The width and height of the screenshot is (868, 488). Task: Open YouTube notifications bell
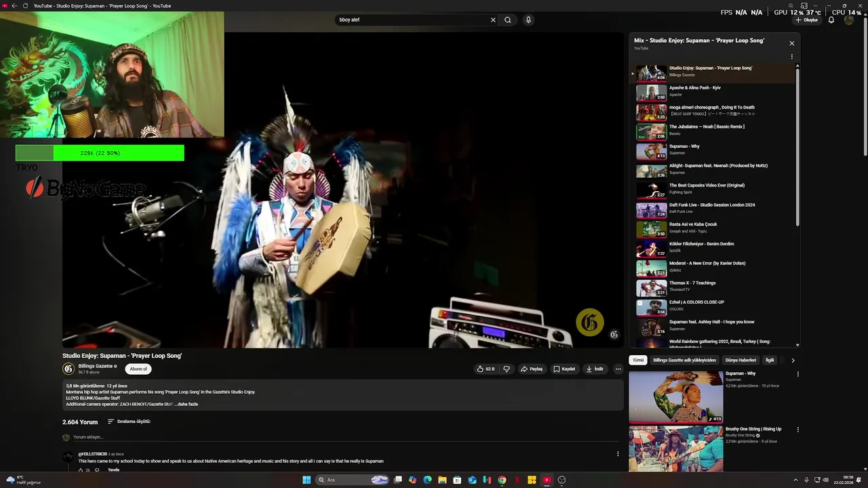831,20
